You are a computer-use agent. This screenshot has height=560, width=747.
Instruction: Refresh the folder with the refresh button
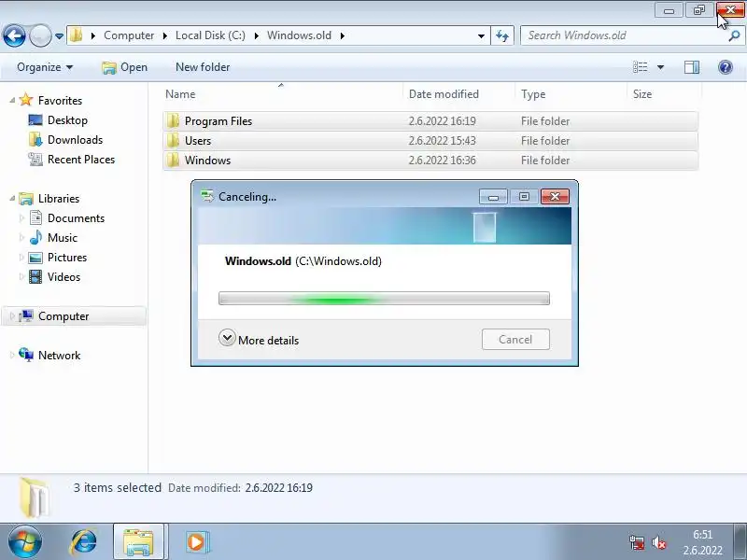[x=502, y=35]
